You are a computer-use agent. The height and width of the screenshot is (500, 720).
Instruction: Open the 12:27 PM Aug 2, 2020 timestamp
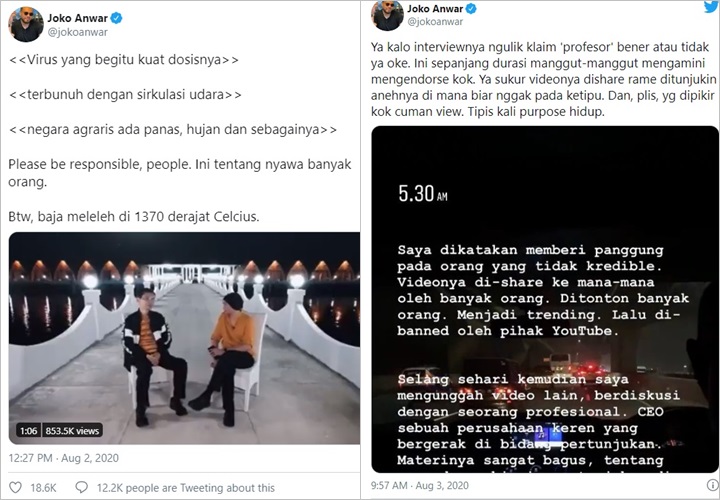click(64, 458)
